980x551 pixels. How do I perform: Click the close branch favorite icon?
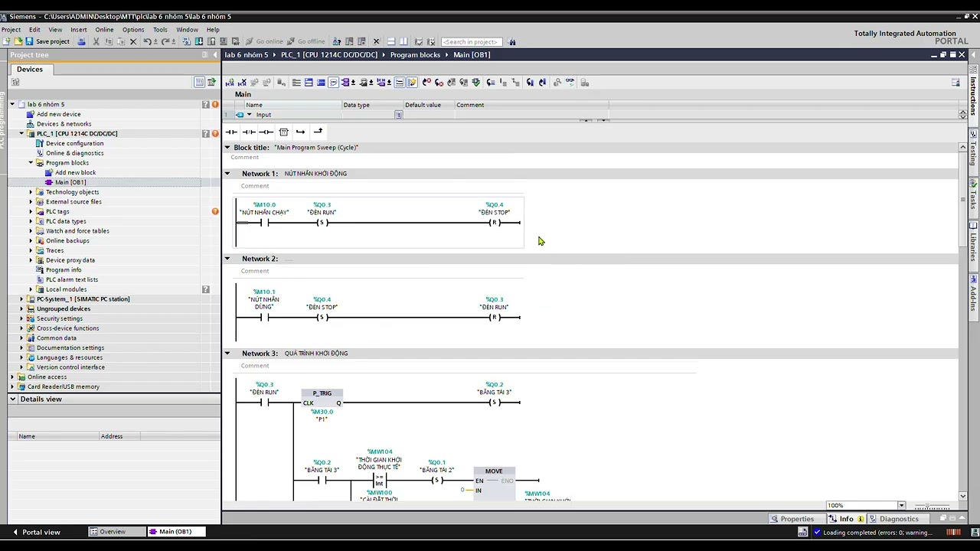(x=318, y=132)
